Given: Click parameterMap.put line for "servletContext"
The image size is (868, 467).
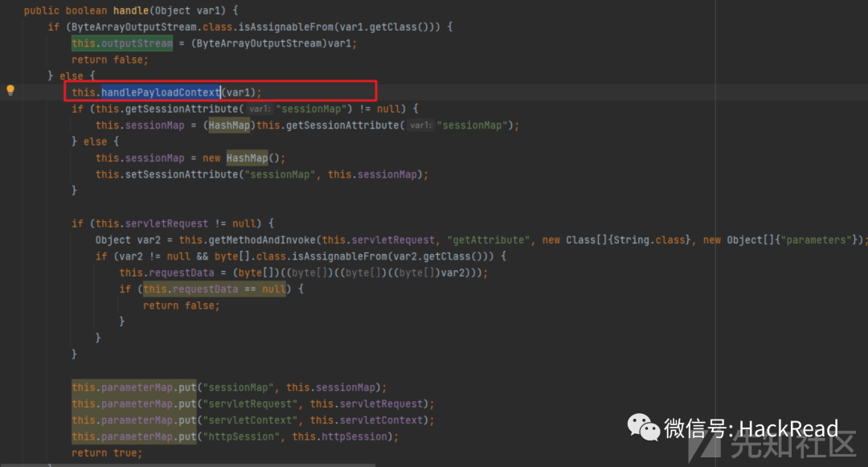Looking at the screenshot, I should [253, 420].
